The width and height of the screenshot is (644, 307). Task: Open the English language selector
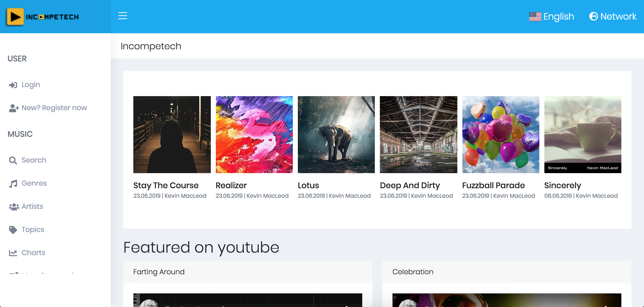552,17
